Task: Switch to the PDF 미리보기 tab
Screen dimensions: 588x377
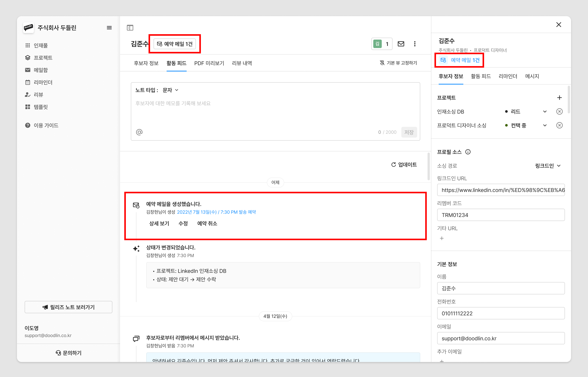Action: pyautogui.click(x=209, y=63)
